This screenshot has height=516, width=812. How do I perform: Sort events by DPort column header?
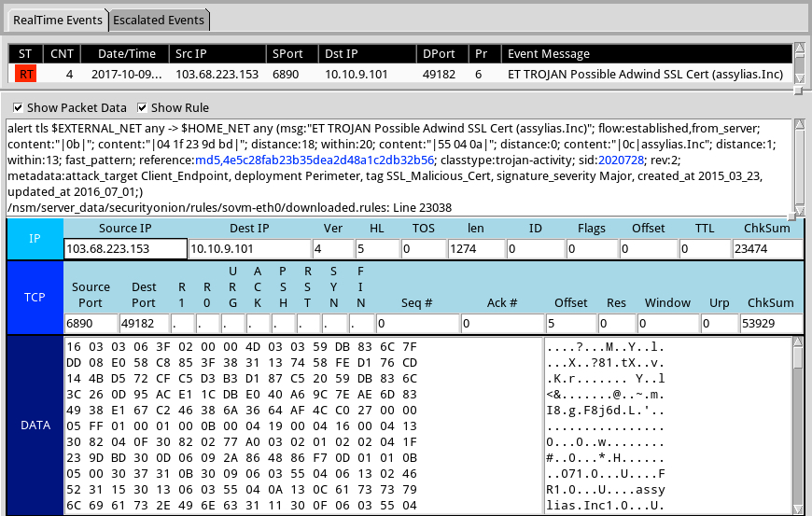tap(442, 54)
